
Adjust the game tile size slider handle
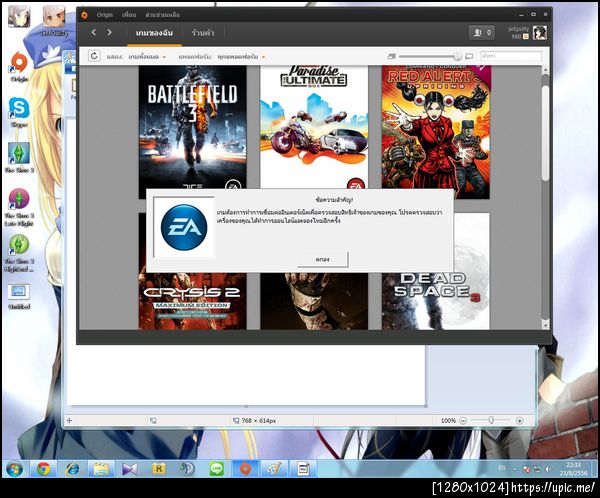pos(457,56)
